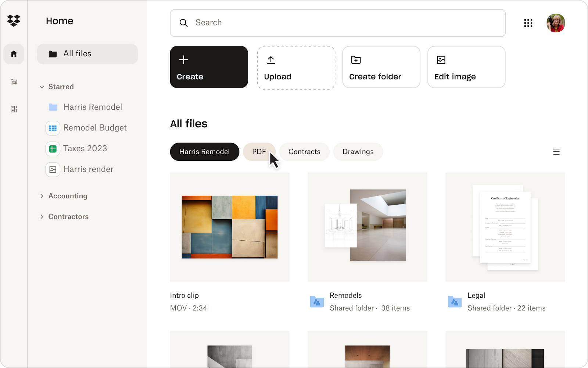The height and width of the screenshot is (368, 588).
Task: Select the Home icon in the sidebar
Action: tap(14, 54)
